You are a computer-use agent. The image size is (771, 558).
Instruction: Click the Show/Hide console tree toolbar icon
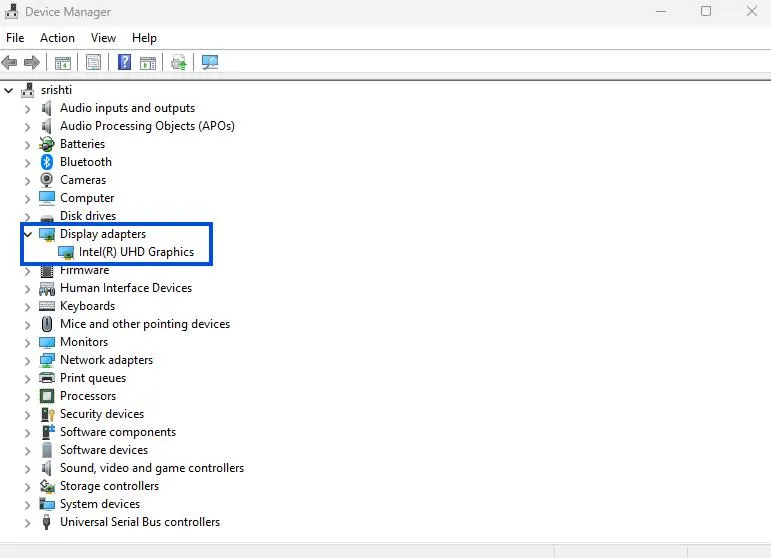point(62,62)
